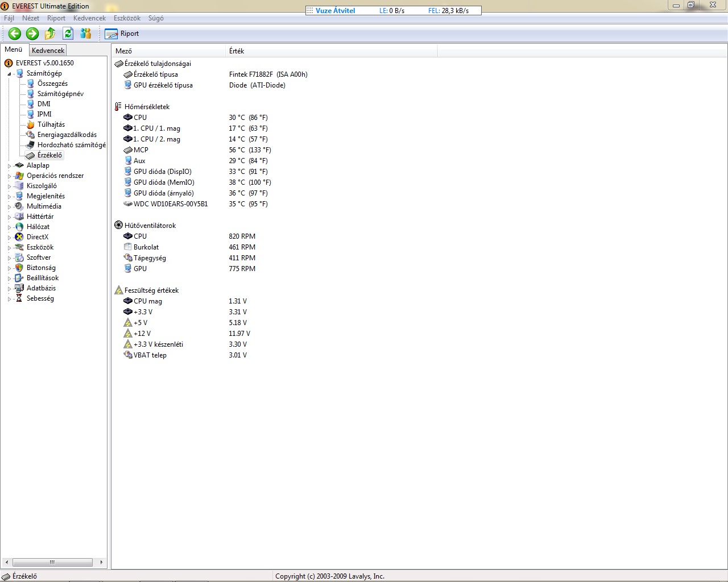
Task: Click the Sebesség hourglass icon
Action: (19, 298)
